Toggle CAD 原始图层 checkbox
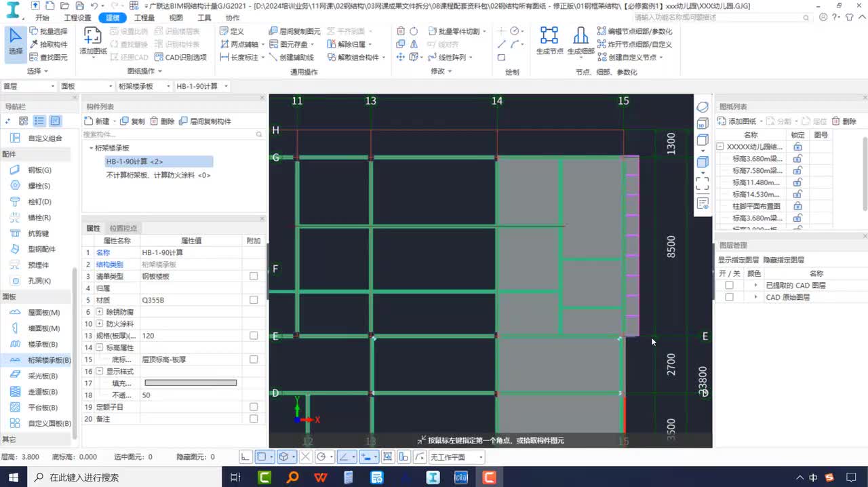The image size is (868, 487). pyautogui.click(x=729, y=297)
